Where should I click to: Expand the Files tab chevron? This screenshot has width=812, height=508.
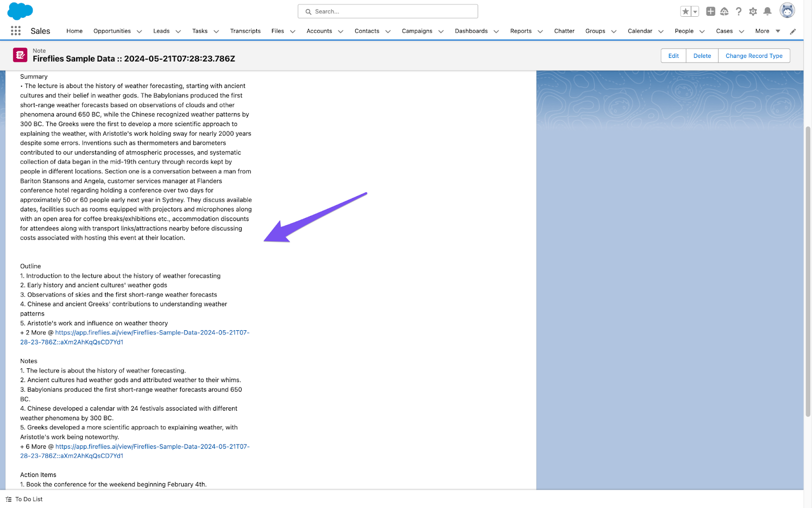click(x=293, y=31)
